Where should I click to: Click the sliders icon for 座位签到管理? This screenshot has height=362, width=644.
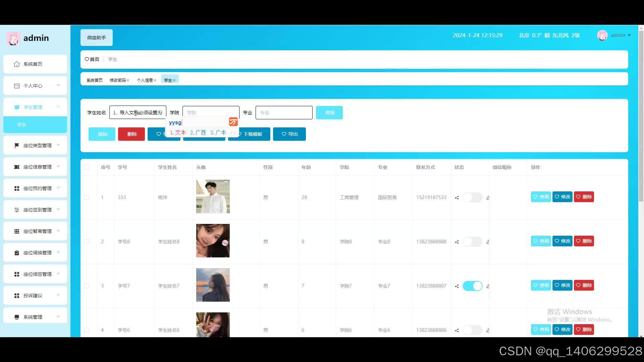pos(17,210)
